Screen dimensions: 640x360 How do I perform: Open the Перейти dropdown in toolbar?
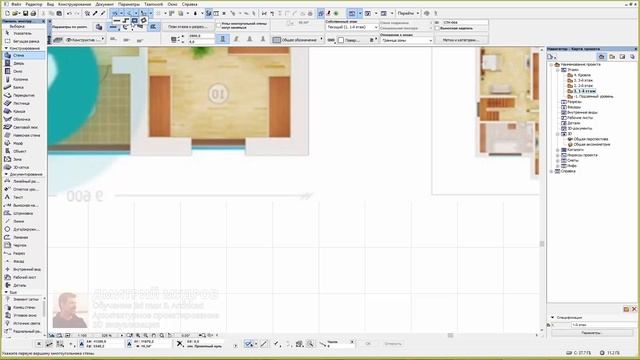click(x=408, y=13)
